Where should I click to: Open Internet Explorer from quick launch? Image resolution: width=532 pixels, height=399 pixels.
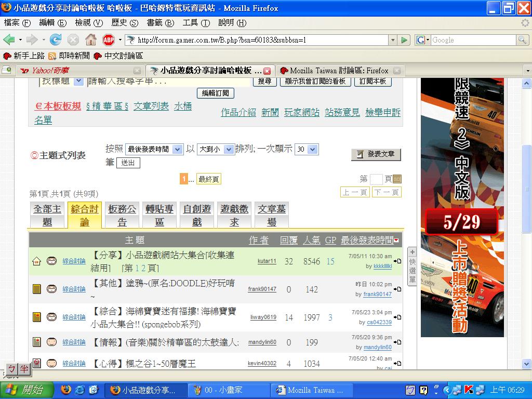tap(80, 390)
